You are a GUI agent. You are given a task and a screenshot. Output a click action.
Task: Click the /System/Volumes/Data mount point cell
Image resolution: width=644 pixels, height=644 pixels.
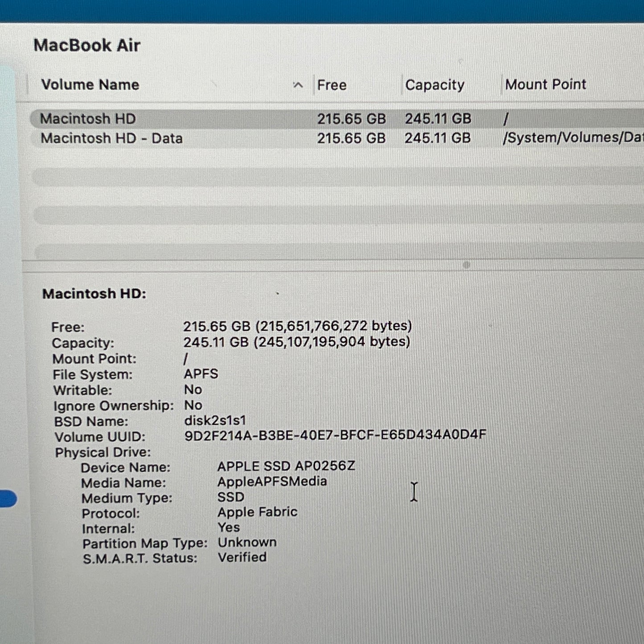coord(574,138)
